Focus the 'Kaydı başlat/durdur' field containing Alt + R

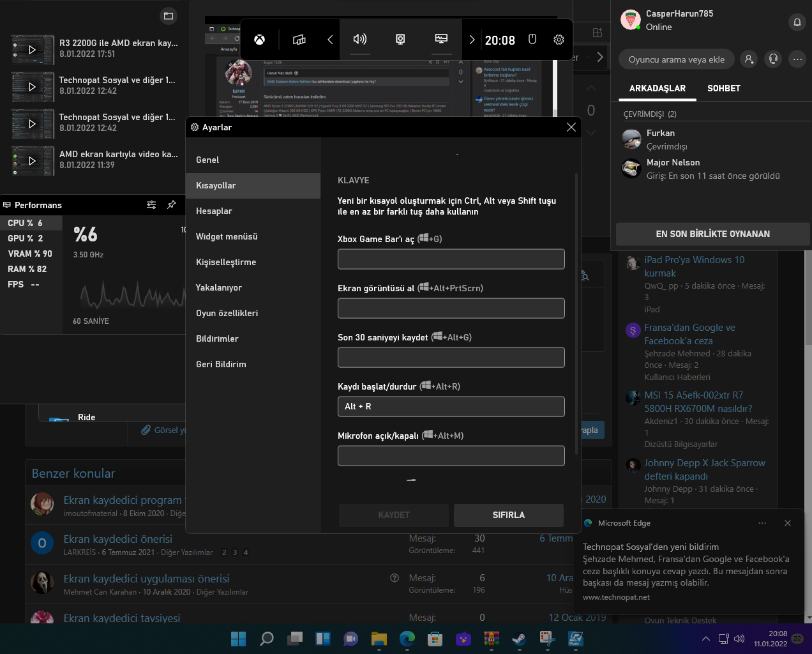click(x=451, y=407)
